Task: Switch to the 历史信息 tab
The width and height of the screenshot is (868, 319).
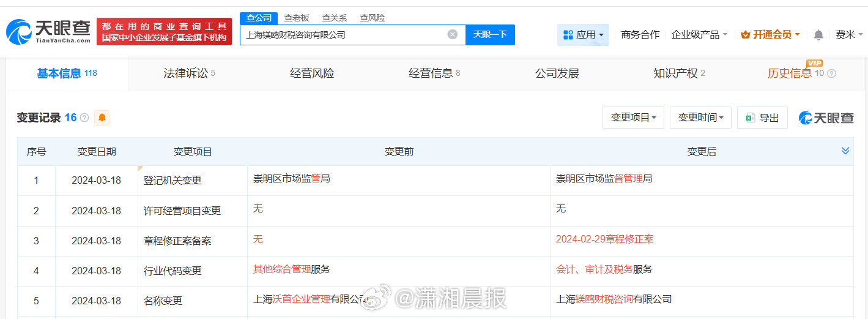Action: pos(796,73)
